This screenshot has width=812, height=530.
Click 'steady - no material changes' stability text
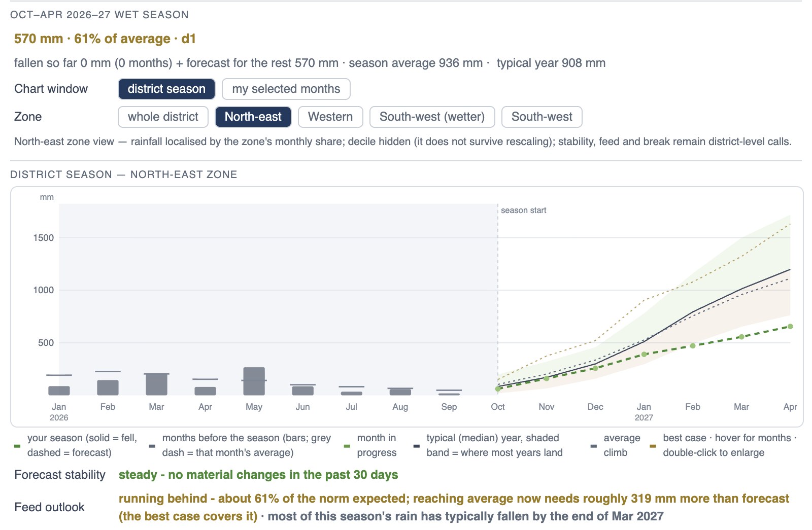pyautogui.click(x=258, y=475)
